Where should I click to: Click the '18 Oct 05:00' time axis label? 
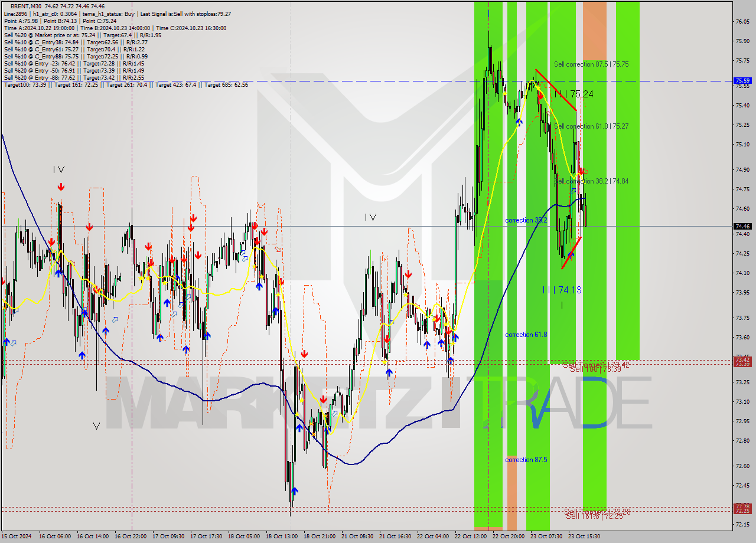(x=245, y=537)
